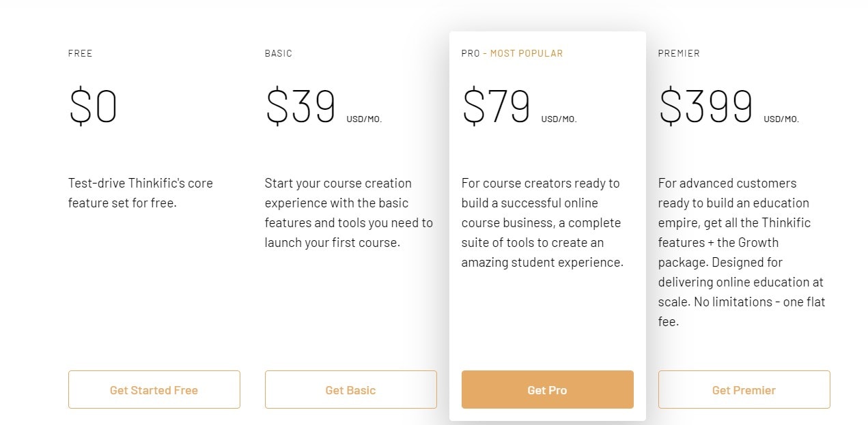
Task: Select the PRO plan heading label
Action: pyautogui.click(x=471, y=53)
